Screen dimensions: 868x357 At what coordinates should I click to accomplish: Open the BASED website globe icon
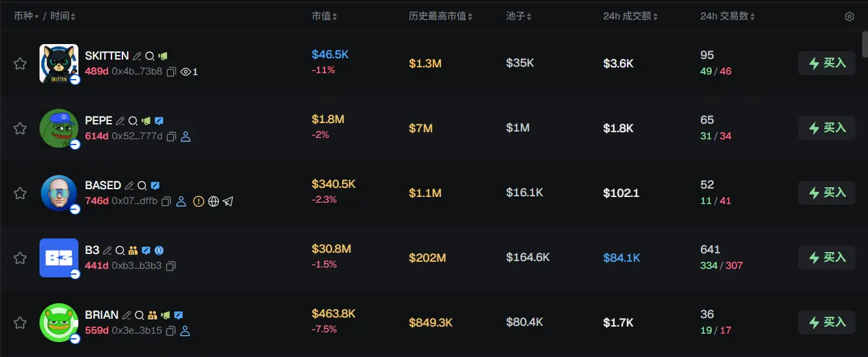click(214, 202)
